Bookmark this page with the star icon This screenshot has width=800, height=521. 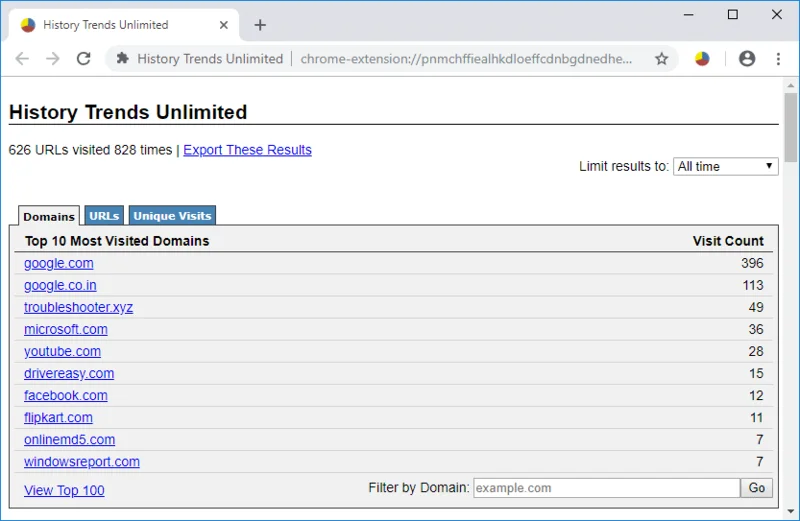[661, 59]
